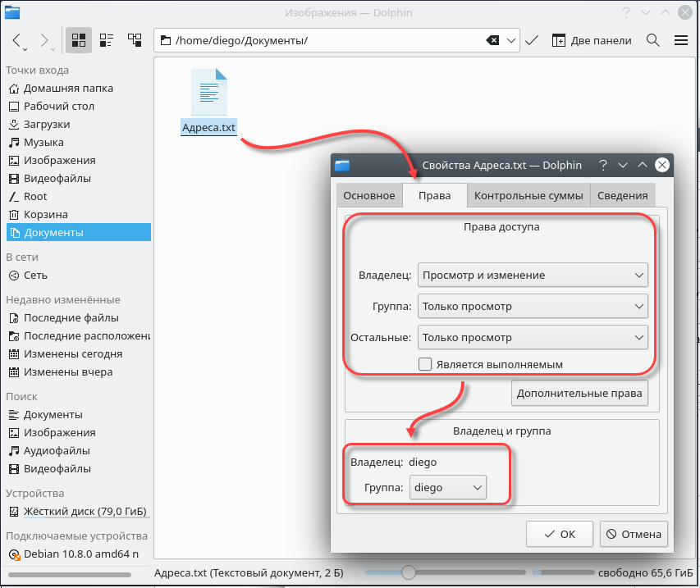Select the tree details view mode icon
The image size is (700, 588).
134,40
